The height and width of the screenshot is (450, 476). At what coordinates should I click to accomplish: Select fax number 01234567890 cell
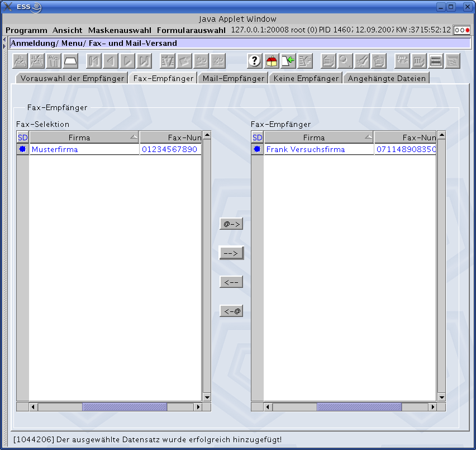coord(170,149)
